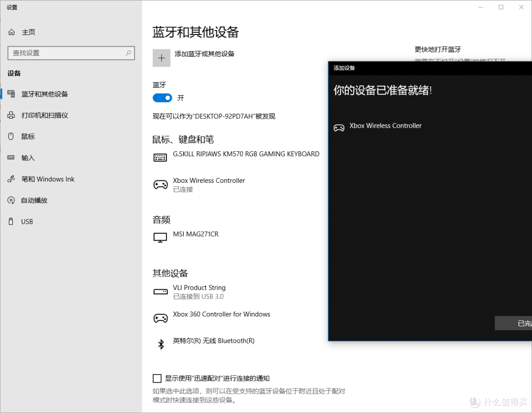532x413 pixels.
Task: Click the Bluetooth icon for 英特尔(R) 无线 Bluetooth(R)
Action: coord(161,344)
